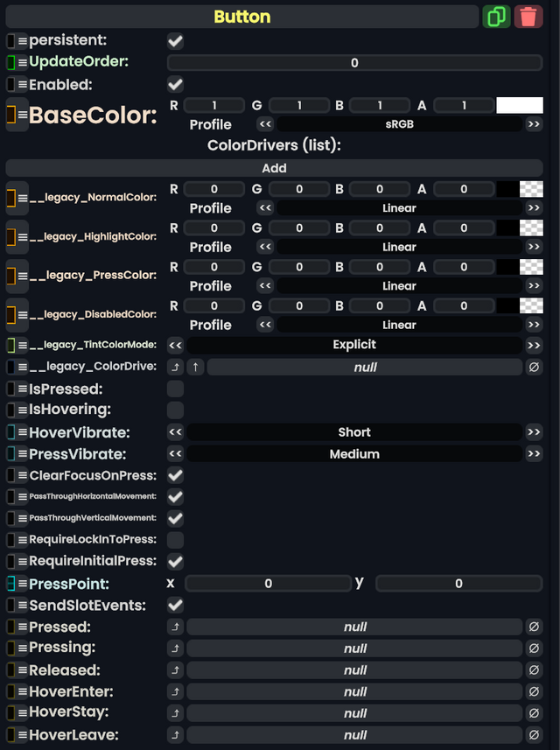Click the Add button under ColorDrivers

[274, 168]
